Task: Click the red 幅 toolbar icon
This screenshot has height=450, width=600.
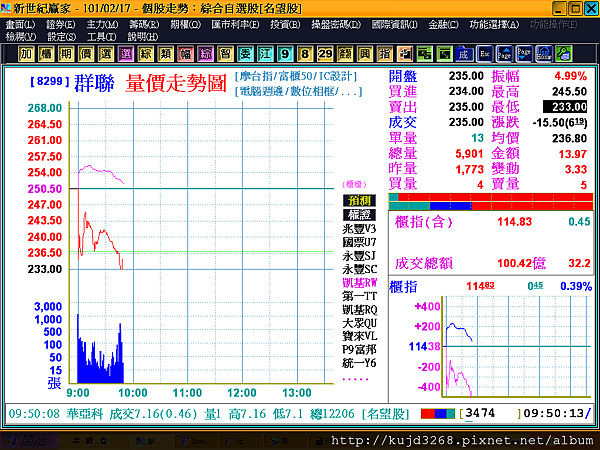Action: [185, 54]
